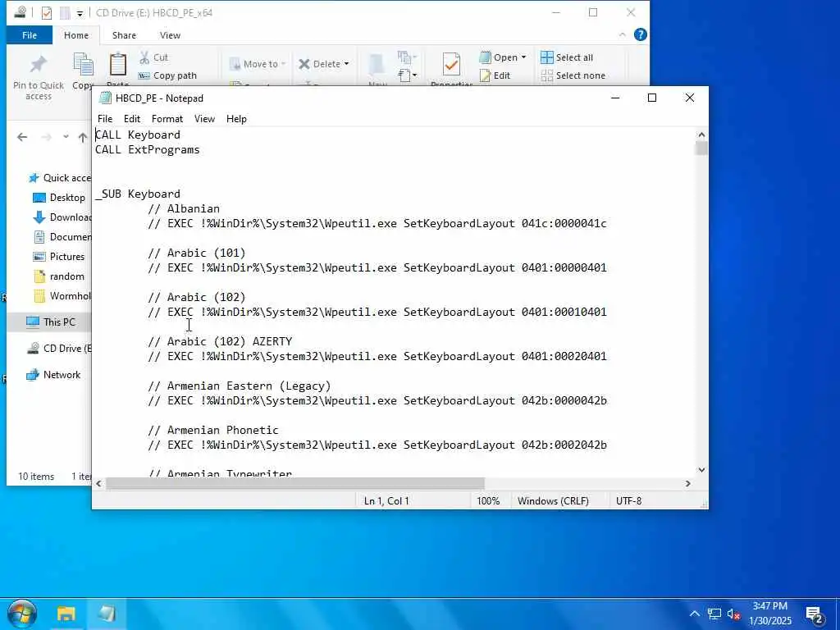Click the Copy button in Explorer ribbon
The image size is (840, 630).
click(x=83, y=70)
